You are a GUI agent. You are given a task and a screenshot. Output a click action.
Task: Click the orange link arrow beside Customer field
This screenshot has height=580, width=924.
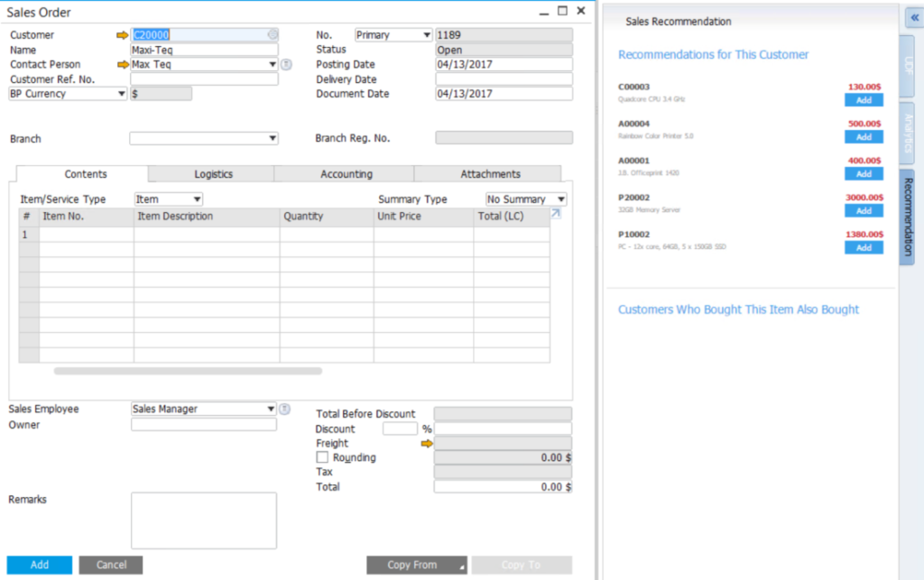pyautogui.click(x=122, y=33)
